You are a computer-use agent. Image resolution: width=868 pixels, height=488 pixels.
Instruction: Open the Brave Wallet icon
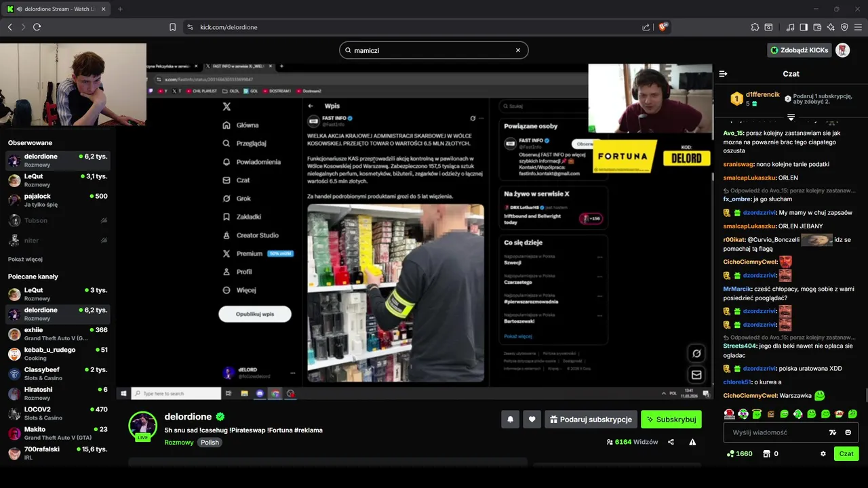tap(817, 27)
